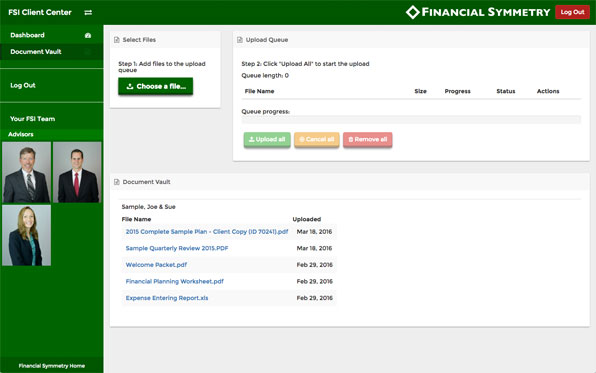Click the FSI Client Center title

click(40, 12)
